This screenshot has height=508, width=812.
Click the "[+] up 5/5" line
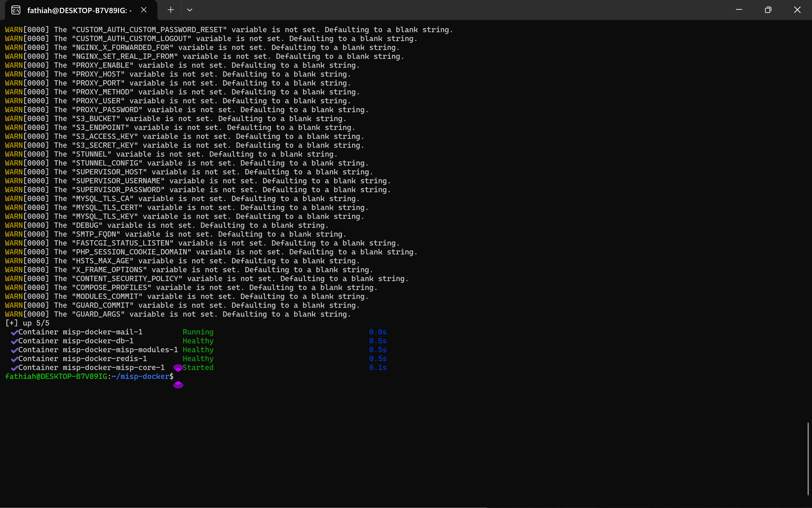(x=27, y=323)
